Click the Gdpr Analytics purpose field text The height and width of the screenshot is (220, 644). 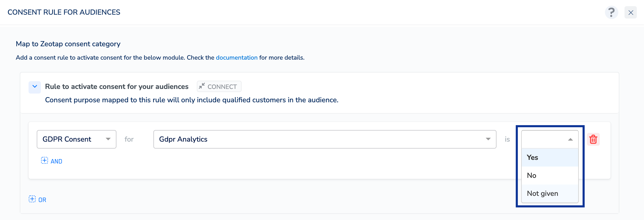(x=183, y=139)
